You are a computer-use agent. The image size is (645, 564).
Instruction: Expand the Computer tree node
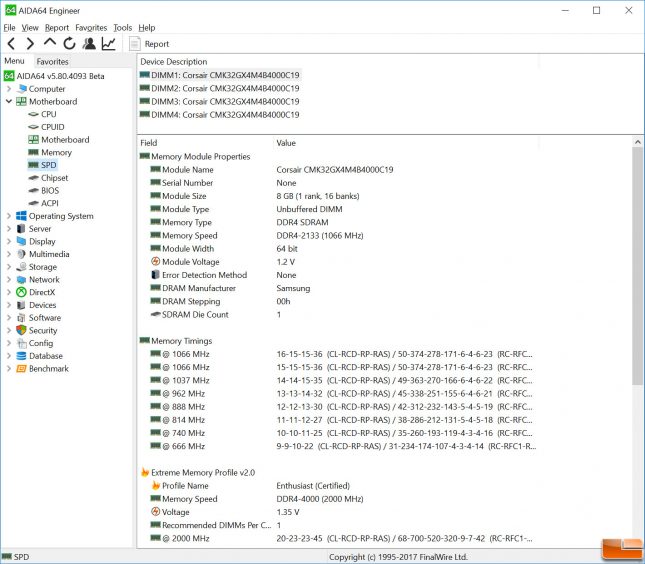pyautogui.click(x=9, y=88)
